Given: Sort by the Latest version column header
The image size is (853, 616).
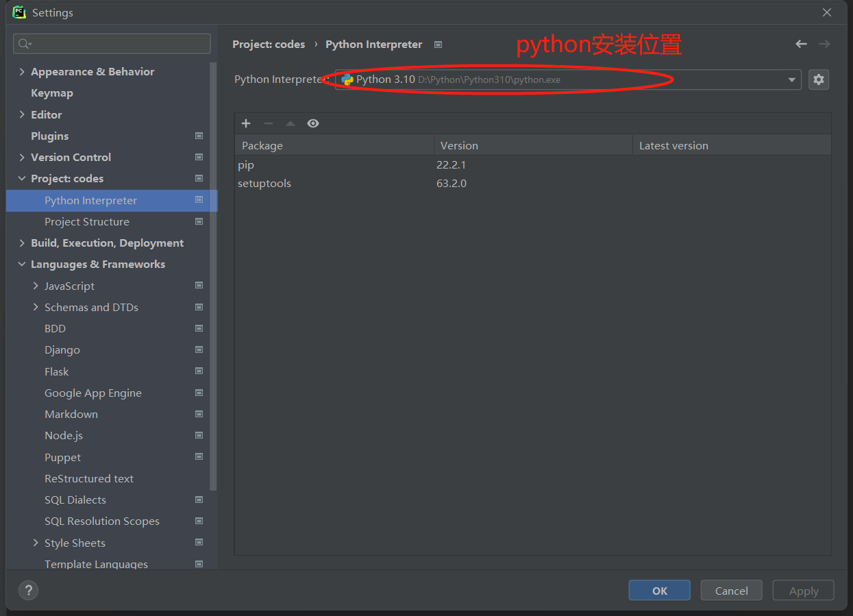Looking at the screenshot, I should [x=732, y=145].
